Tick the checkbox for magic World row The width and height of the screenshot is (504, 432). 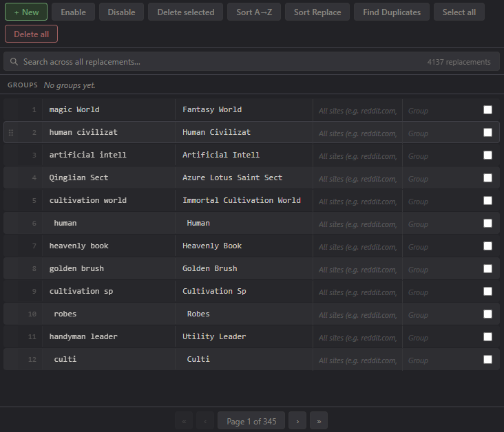point(487,110)
